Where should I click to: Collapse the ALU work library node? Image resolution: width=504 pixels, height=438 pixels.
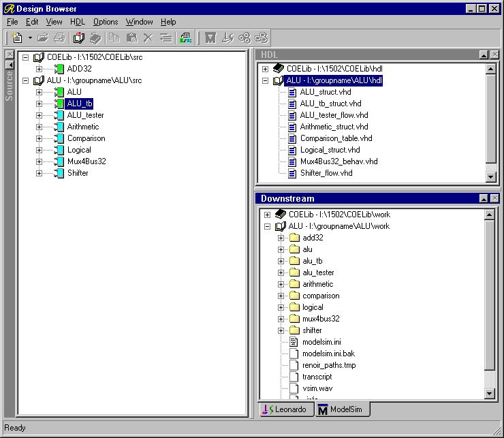click(267, 226)
